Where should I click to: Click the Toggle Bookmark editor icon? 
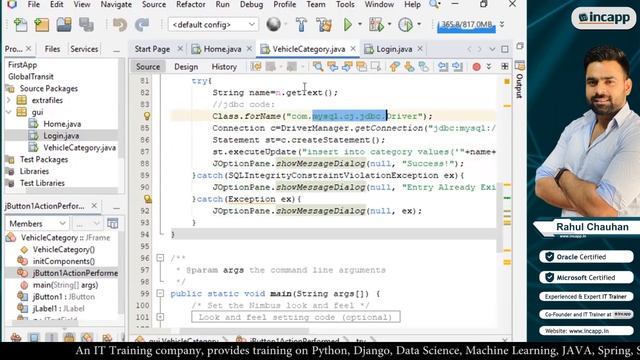pos(424,67)
